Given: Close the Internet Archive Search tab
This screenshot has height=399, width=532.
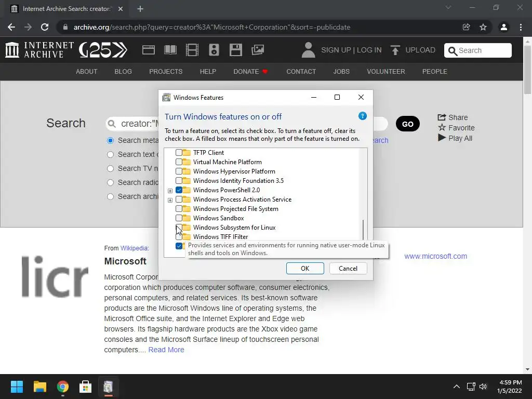Looking at the screenshot, I should coord(121,9).
